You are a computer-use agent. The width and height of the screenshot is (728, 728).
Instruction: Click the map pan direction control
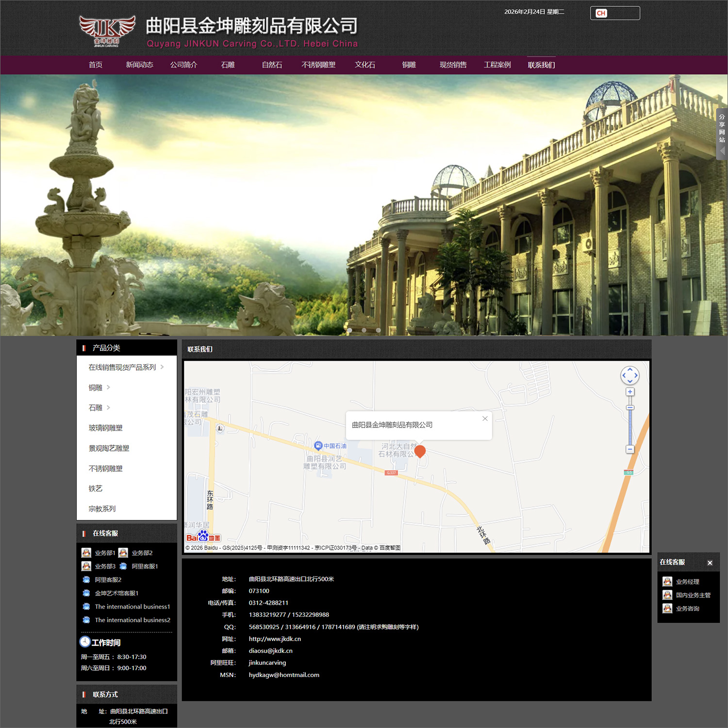pos(629,375)
